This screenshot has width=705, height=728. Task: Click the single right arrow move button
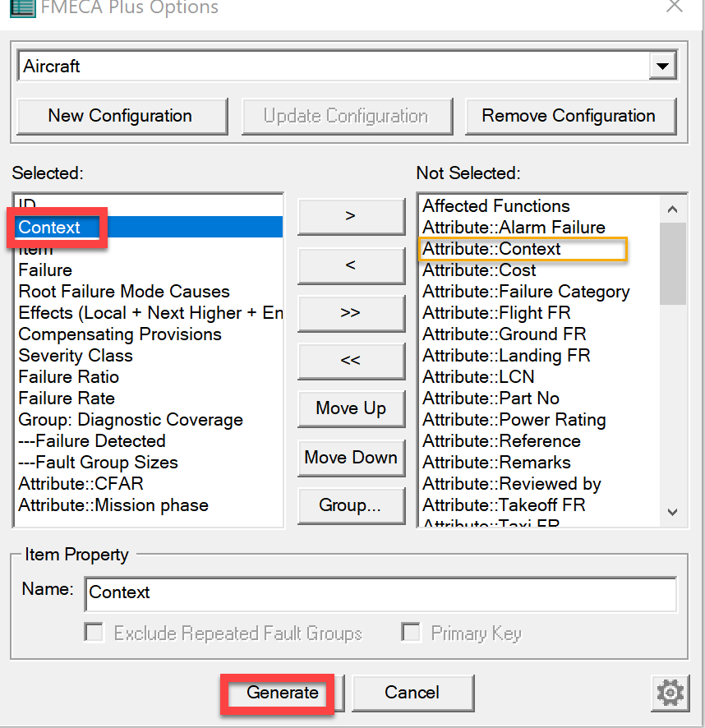[351, 216]
